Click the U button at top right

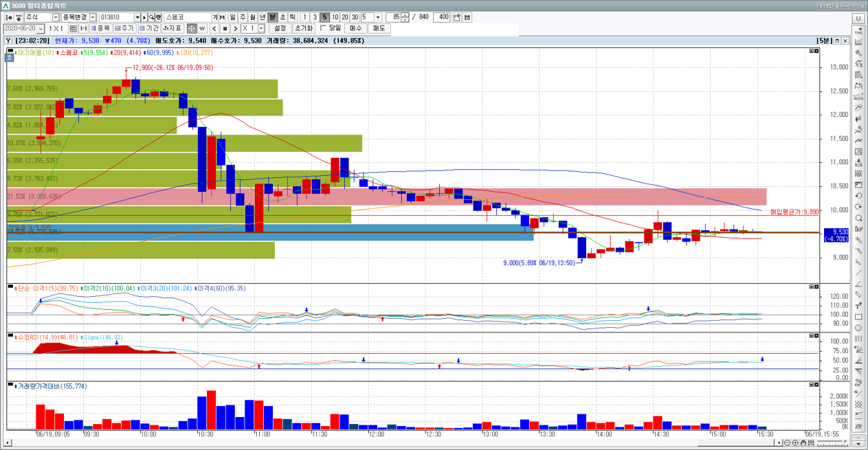(x=858, y=17)
